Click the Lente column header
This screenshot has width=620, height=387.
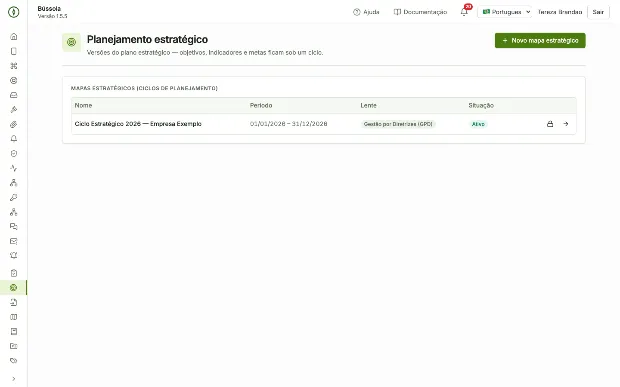[x=369, y=106]
